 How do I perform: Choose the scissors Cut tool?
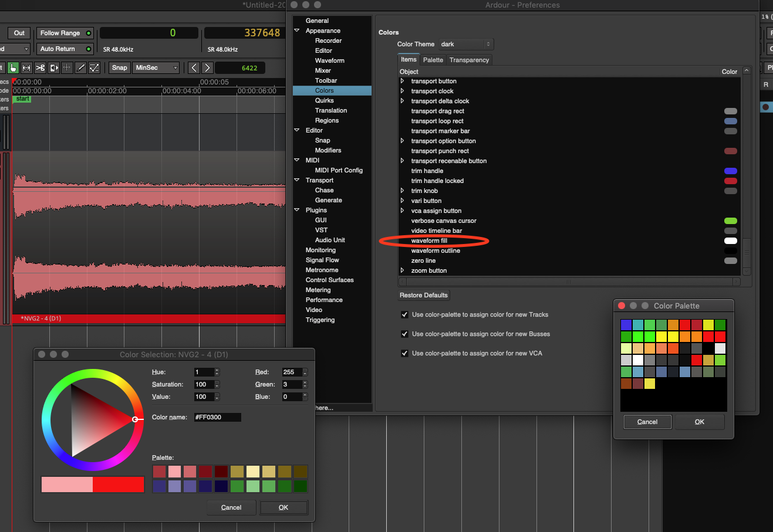[x=40, y=68]
